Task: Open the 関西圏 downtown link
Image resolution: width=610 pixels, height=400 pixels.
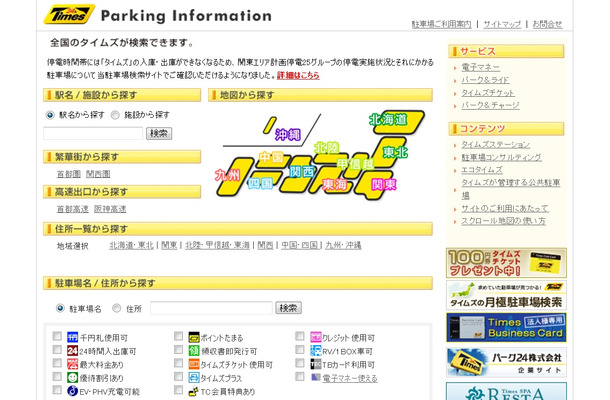Action: [x=98, y=174]
